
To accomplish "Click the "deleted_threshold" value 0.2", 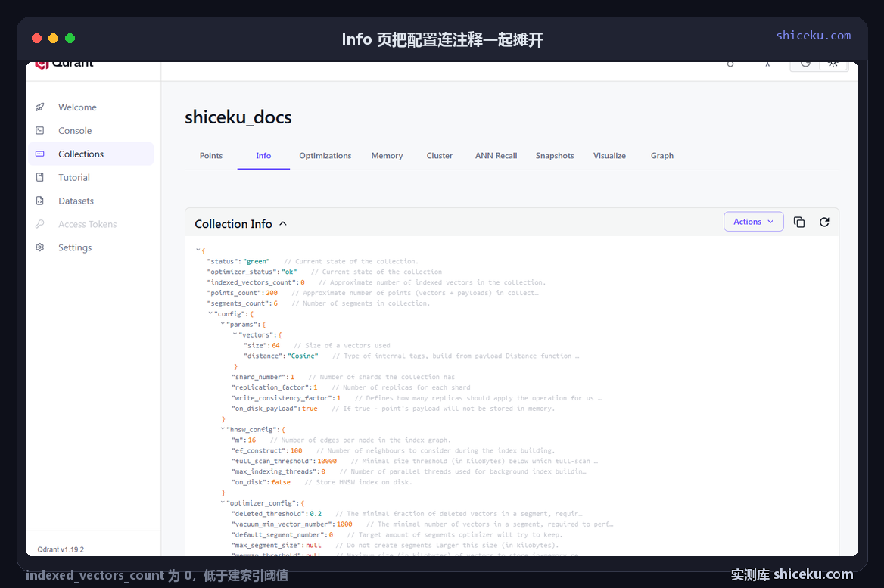I will pyautogui.click(x=315, y=514).
